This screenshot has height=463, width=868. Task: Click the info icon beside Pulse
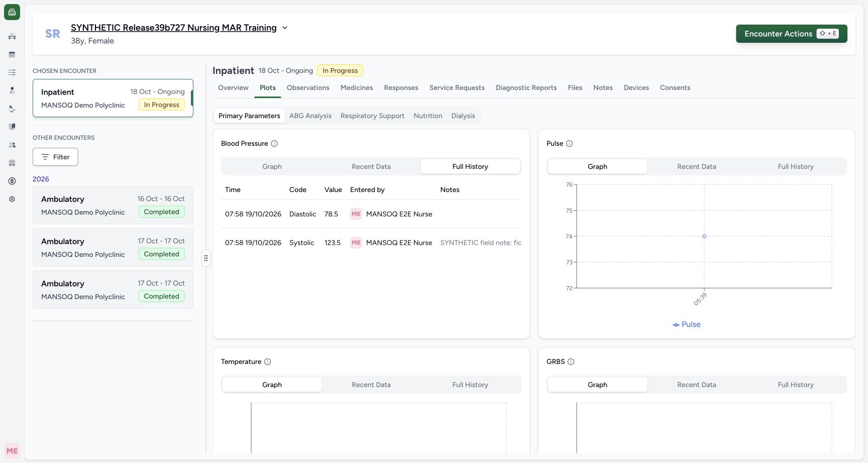(x=569, y=143)
